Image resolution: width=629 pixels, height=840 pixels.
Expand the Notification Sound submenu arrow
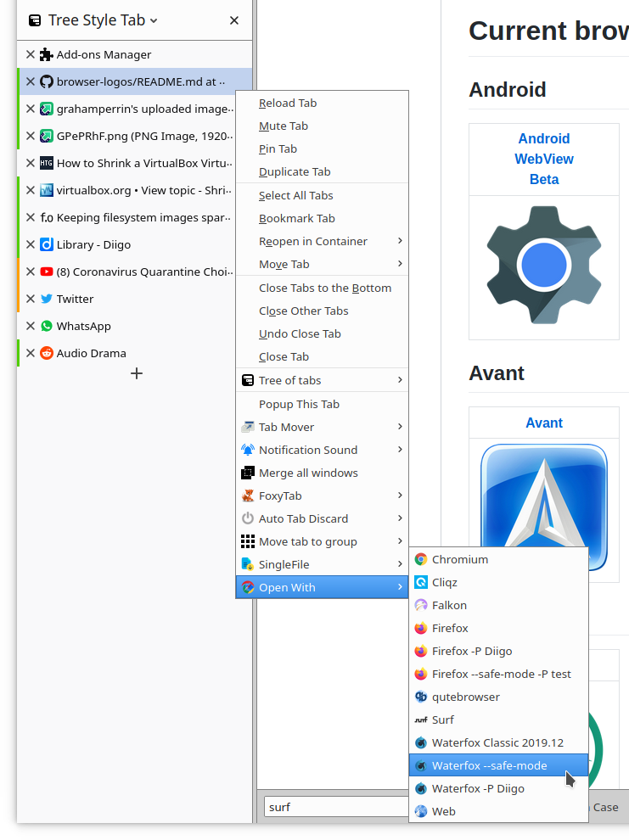click(x=400, y=450)
